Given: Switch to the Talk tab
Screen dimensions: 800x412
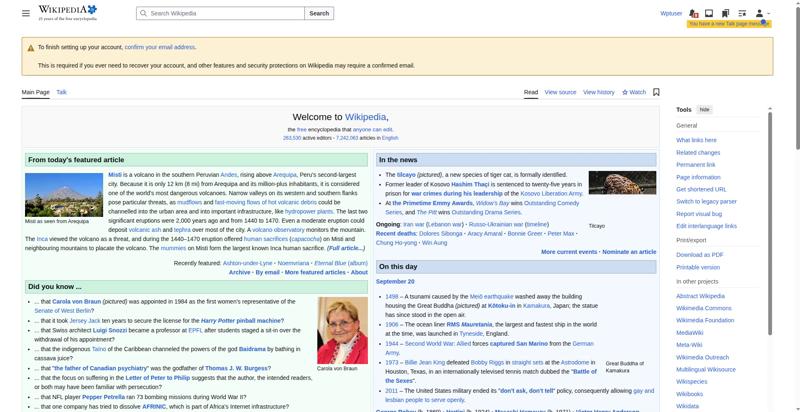Looking at the screenshot, I should coord(61,92).
